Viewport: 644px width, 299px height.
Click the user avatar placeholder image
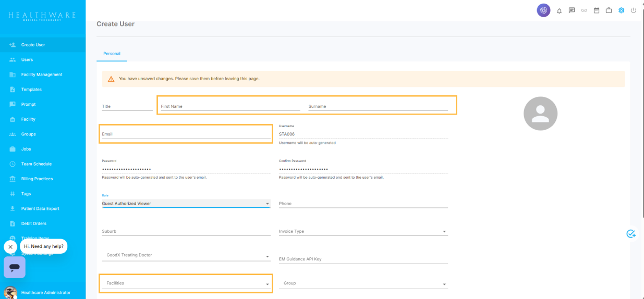(540, 114)
